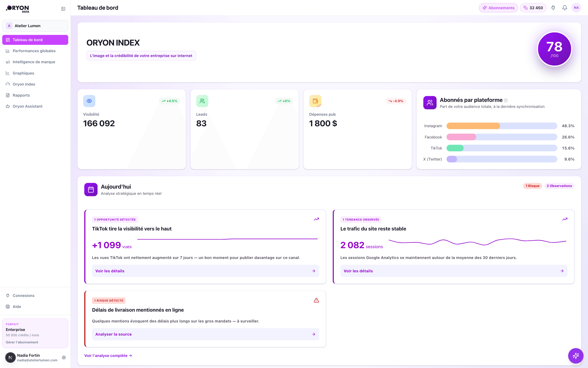Screen dimensions: 588x368
Task: Collapse the sidebar with the panel icon
Action: (63, 9)
